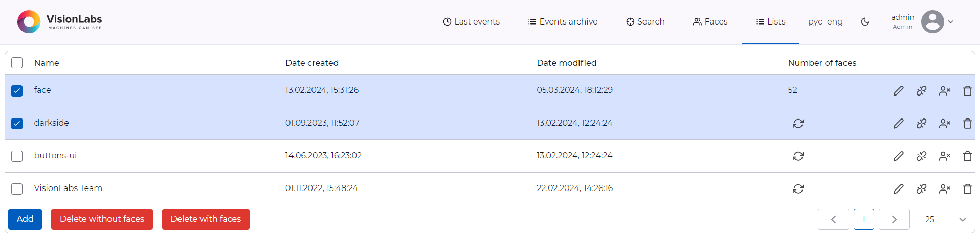Click the remove-person icon for buttons-ui list
Screen dimensions: 980x238
coord(944,156)
